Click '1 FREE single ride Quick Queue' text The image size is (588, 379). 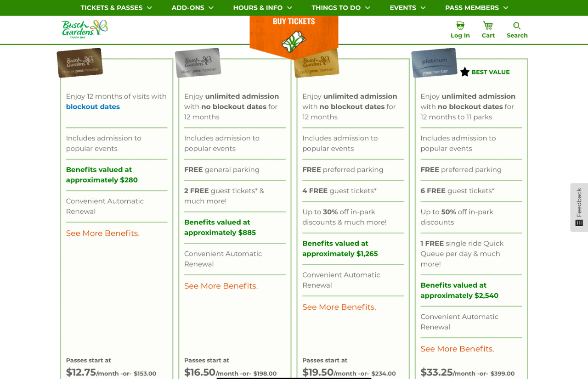tap(462, 254)
